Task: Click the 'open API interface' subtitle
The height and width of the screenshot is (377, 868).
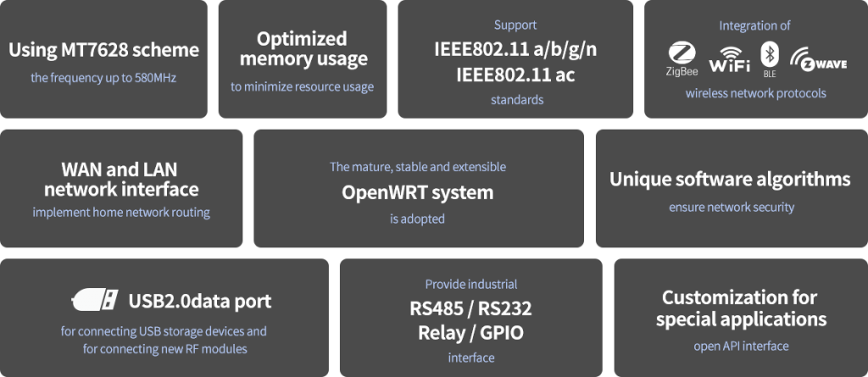Action: (740, 346)
